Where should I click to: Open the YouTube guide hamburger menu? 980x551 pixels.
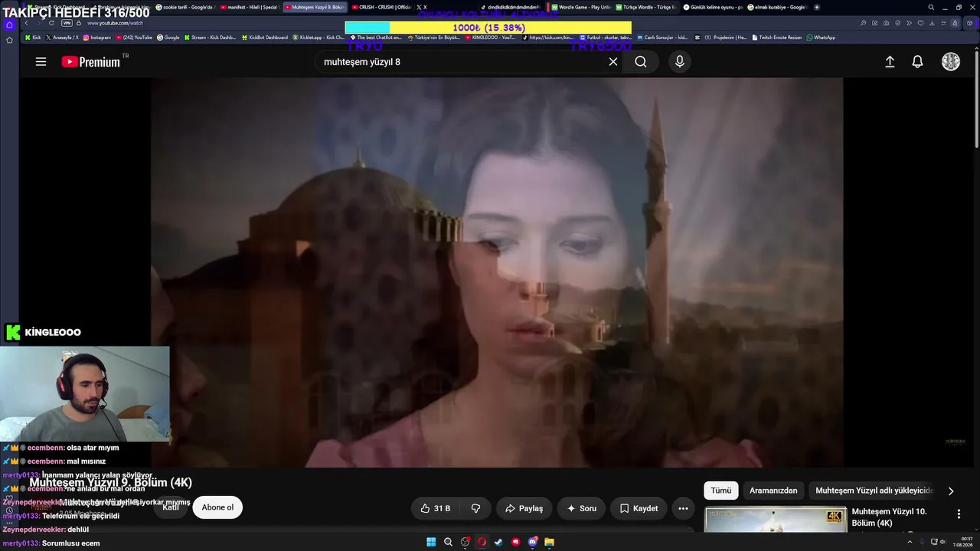click(41, 62)
